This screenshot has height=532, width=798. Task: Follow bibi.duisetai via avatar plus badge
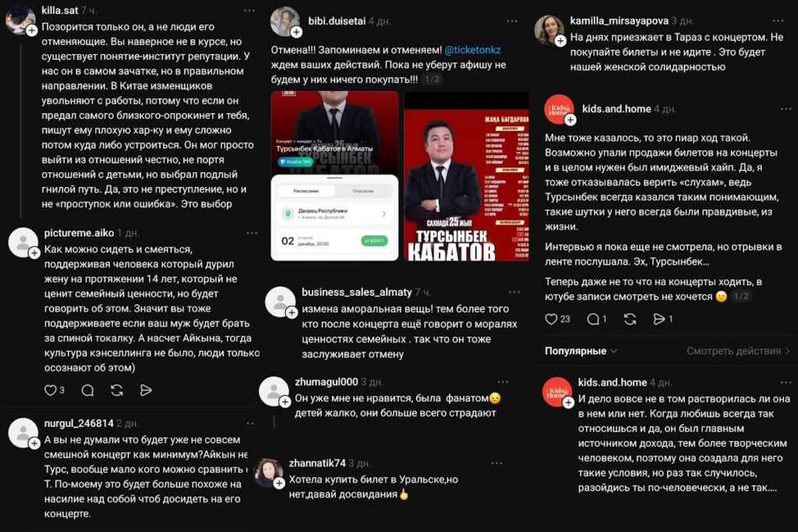[x=296, y=32]
